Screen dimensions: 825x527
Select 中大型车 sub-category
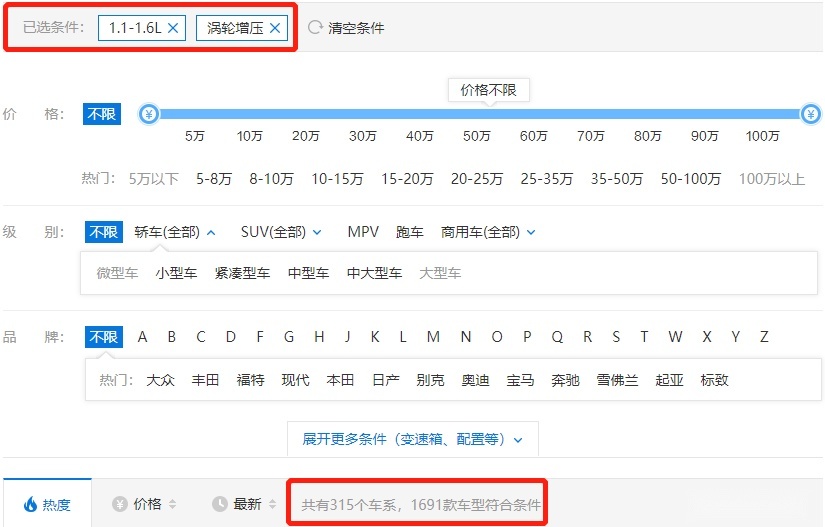375,273
